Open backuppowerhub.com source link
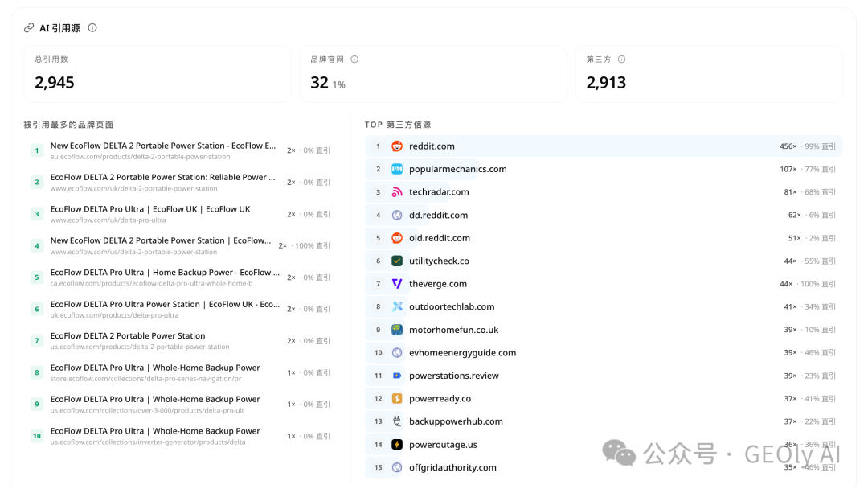Image resolution: width=868 pixels, height=489 pixels. (x=456, y=421)
